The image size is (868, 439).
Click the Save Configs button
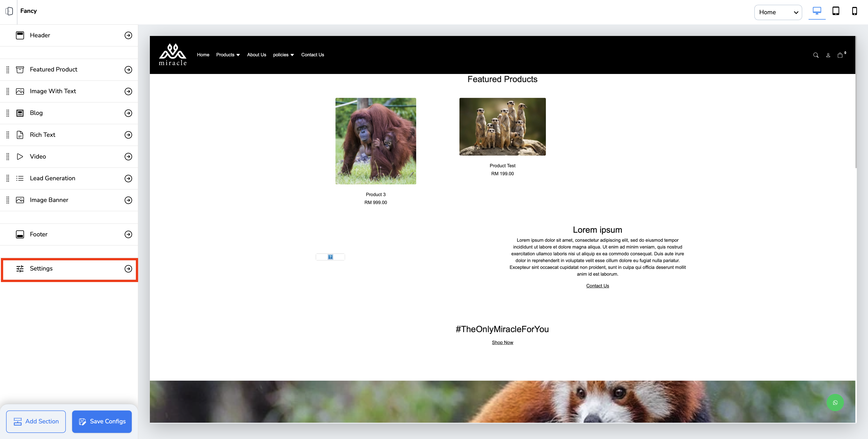point(102,421)
